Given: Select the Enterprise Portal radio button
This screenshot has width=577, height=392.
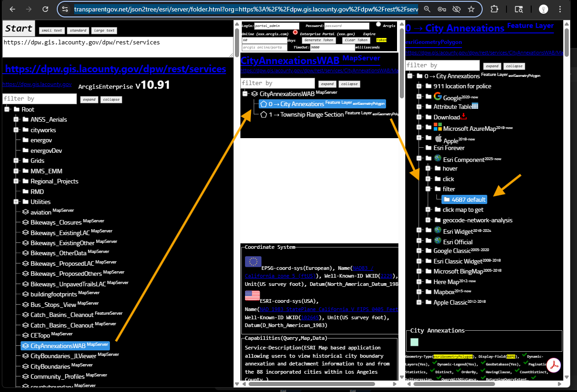Looking at the screenshot, I should (x=295, y=32).
